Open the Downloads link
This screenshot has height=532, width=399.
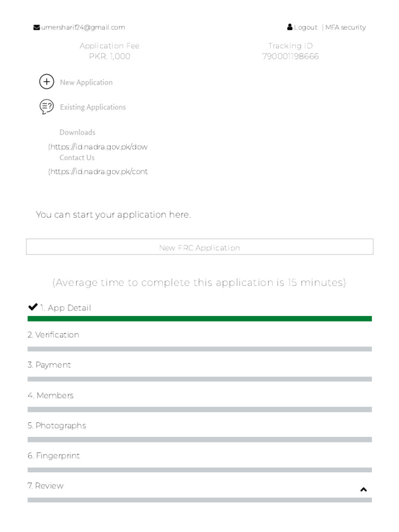77,132
